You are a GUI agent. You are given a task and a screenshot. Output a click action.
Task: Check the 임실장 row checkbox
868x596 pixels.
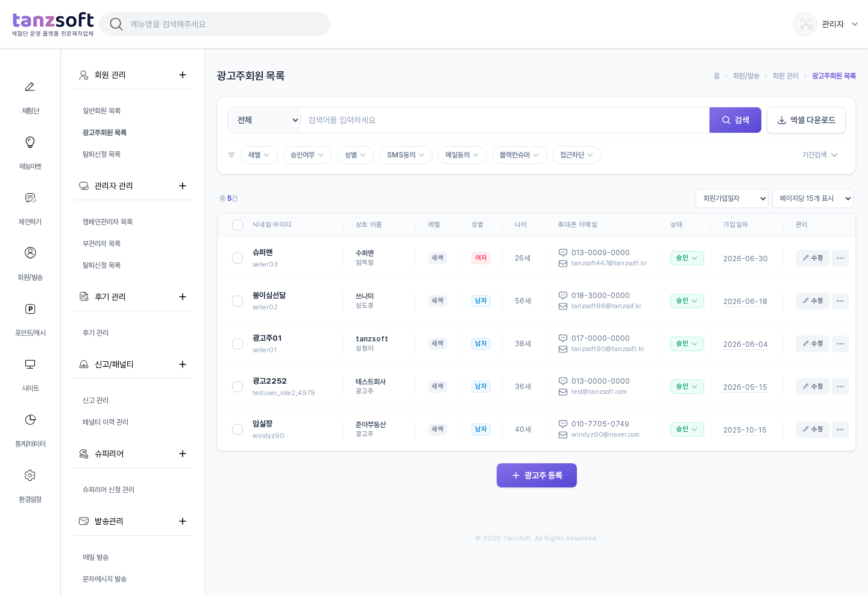237,430
